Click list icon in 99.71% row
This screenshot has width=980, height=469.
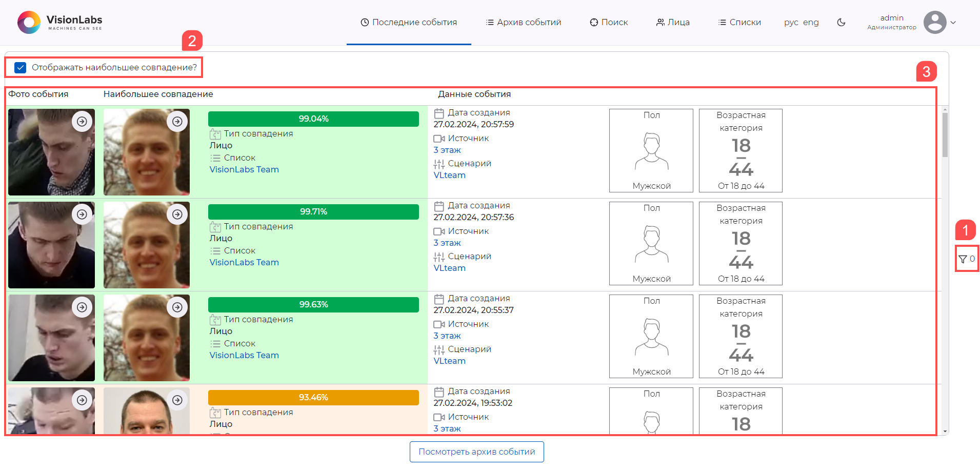coord(215,251)
